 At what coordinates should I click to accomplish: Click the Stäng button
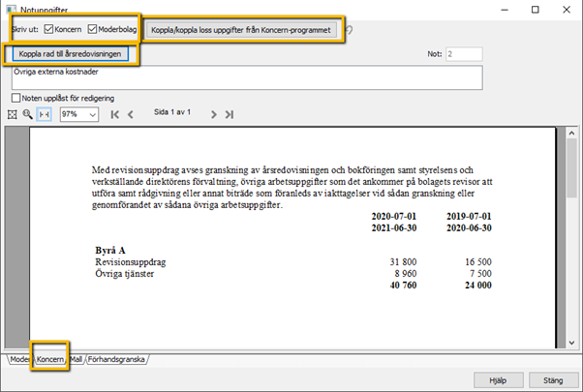coord(553,380)
